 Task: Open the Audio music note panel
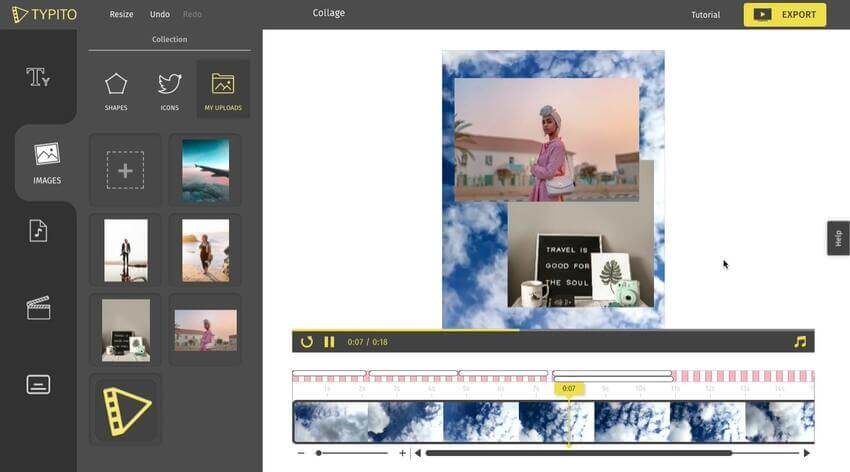pos(38,231)
